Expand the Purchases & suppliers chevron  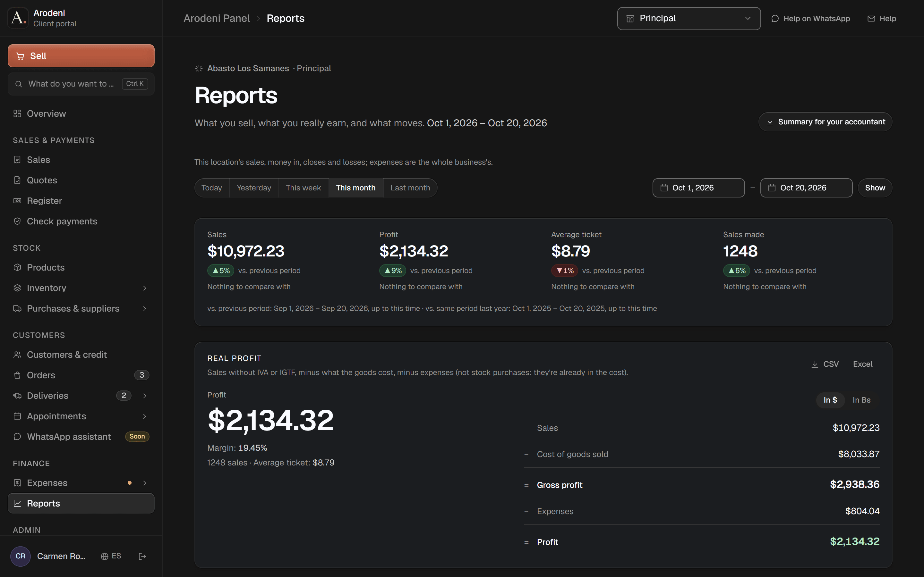(145, 309)
